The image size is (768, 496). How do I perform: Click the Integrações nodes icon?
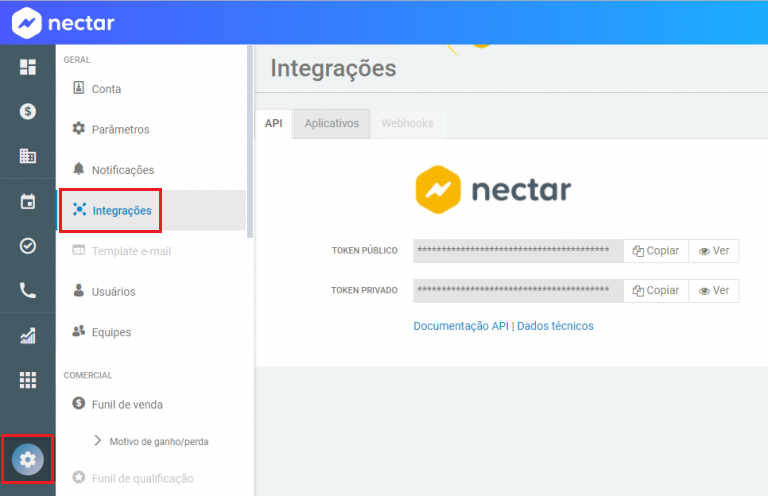point(79,210)
